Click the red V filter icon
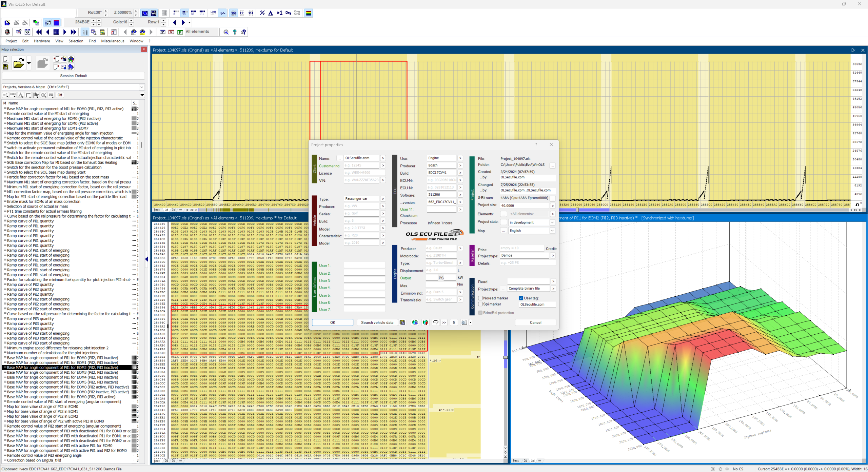The width and height of the screenshot is (868, 472). 171,32
